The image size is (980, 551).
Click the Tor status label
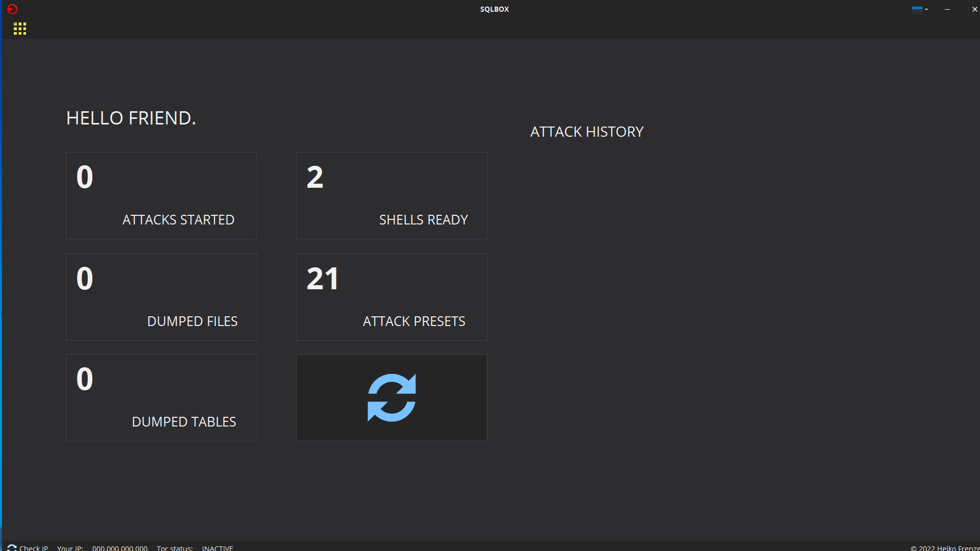[x=175, y=547]
